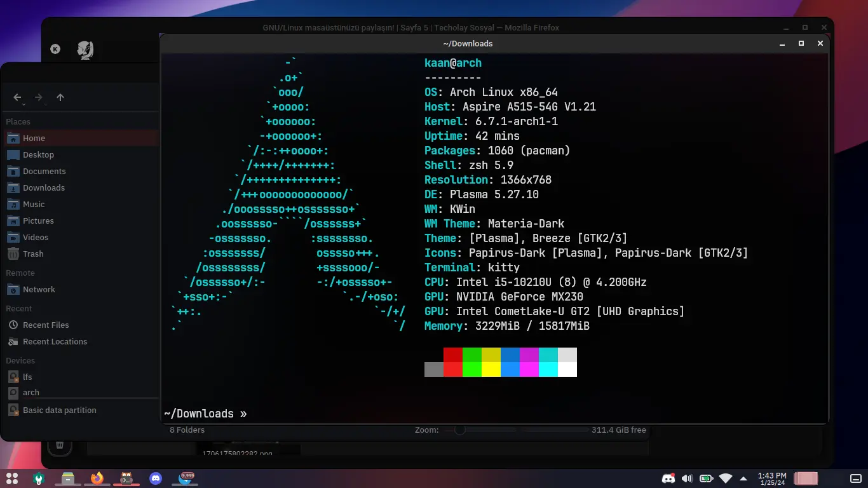The height and width of the screenshot is (488, 868).
Task: Click the bright yellow swatch in neofetch
Action: click(491, 369)
